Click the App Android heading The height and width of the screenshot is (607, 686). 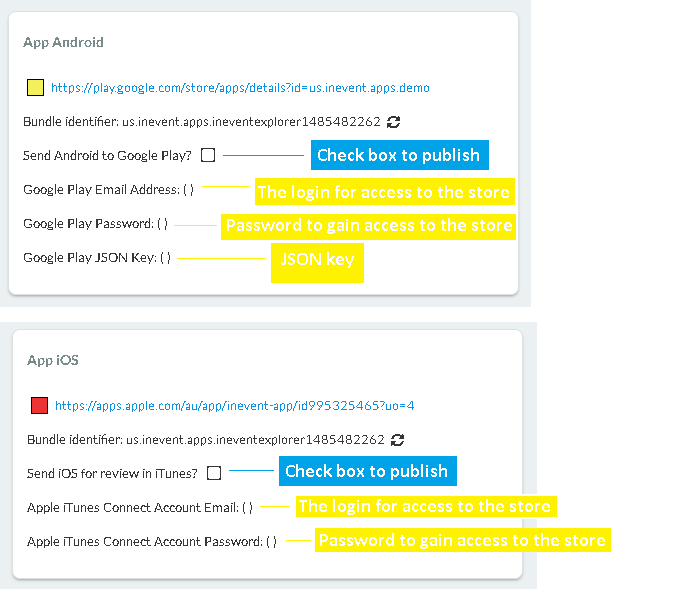63,42
